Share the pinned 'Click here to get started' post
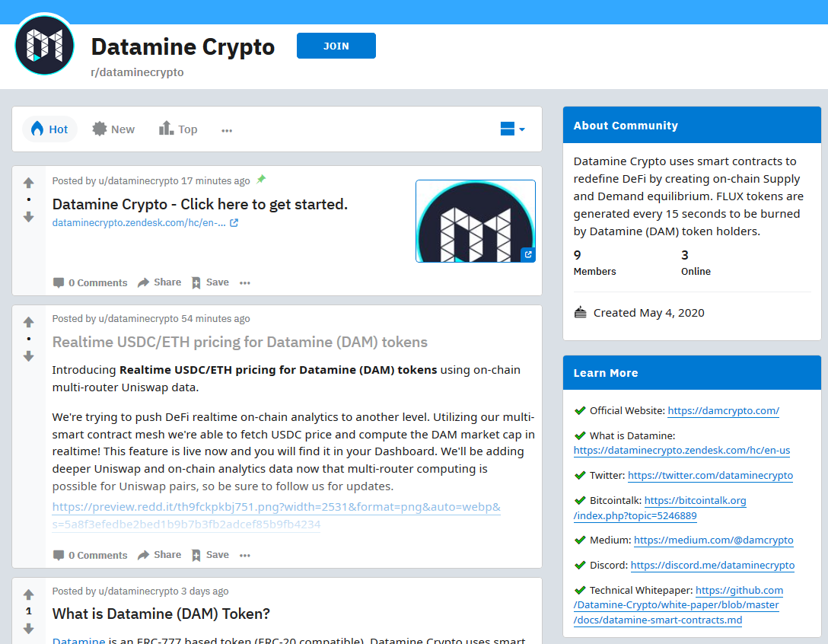This screenshot has height=644, width=828. (x=159, y=282)
